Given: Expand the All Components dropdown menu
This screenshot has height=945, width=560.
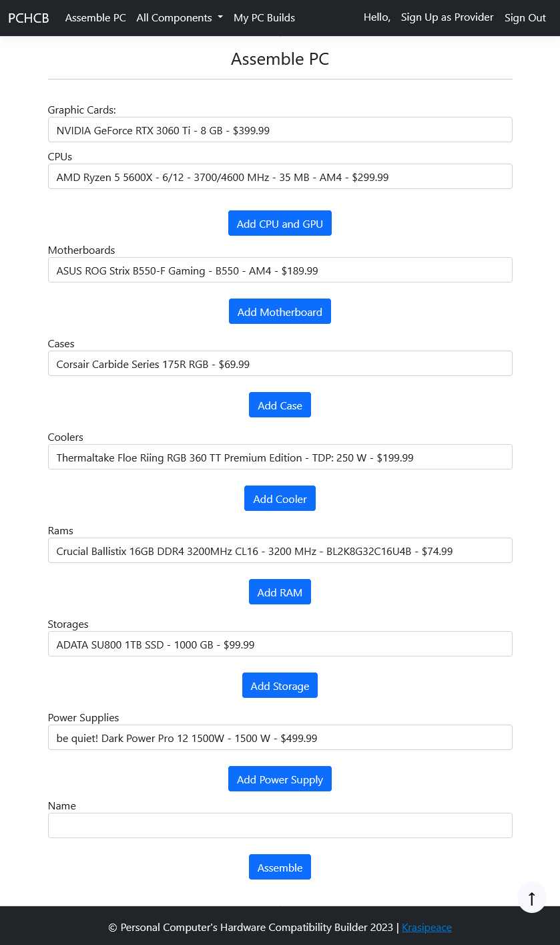Looking at the screenshot, I should [179, 18].
